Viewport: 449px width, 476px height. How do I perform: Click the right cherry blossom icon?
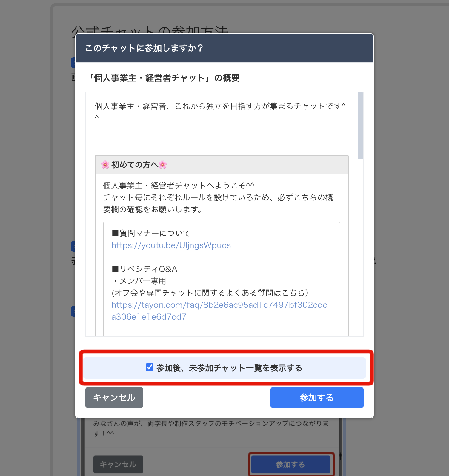click(x=163, y=165)
